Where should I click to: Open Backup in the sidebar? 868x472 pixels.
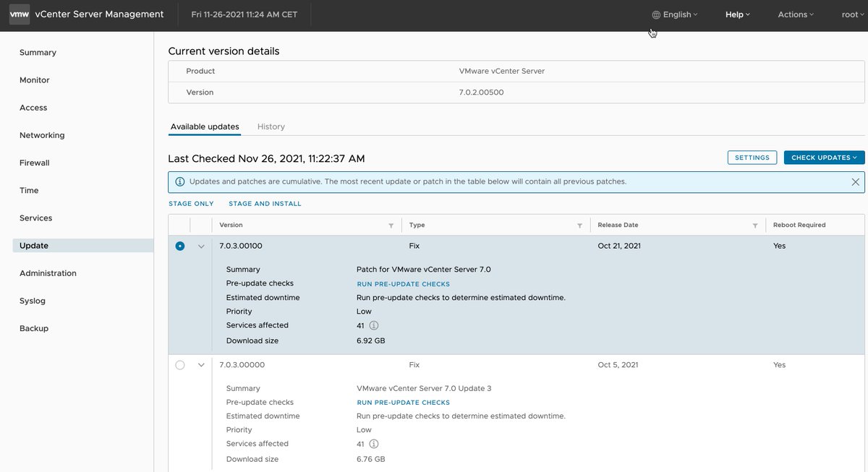[34, 328]
